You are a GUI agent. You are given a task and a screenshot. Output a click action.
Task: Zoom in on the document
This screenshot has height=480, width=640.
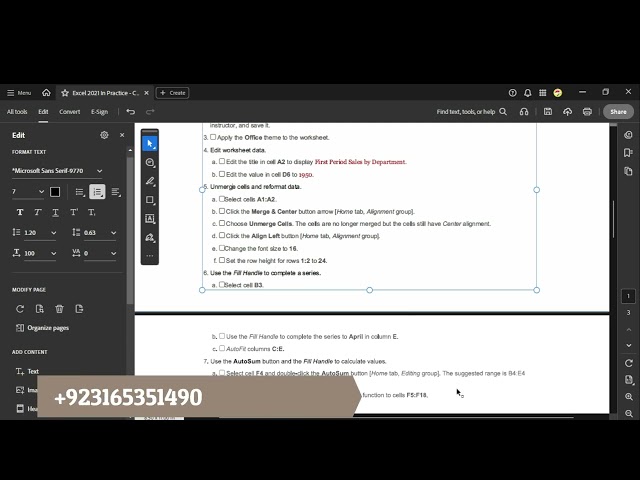pyautogui.click(x=629, y=396)
